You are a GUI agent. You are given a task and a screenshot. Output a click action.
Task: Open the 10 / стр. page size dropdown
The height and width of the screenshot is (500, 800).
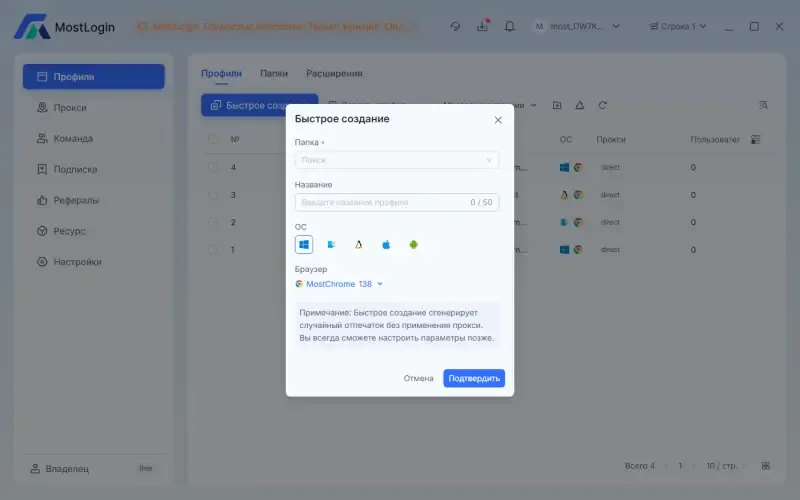726,466
